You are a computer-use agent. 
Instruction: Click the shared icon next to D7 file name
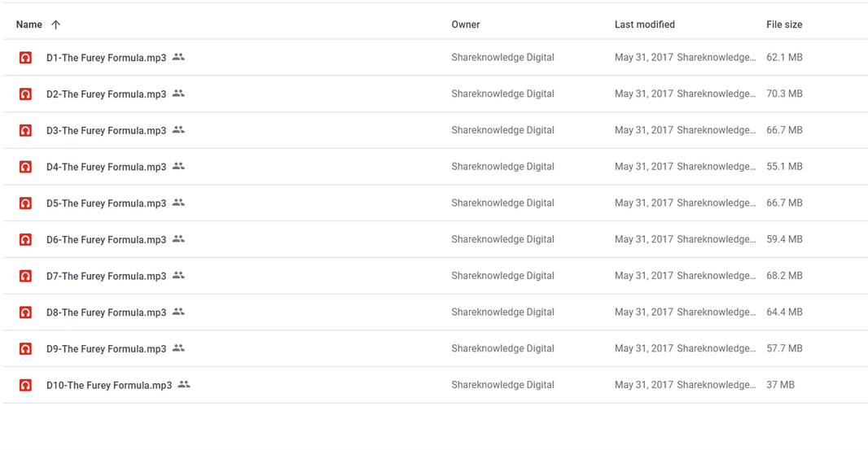click(178, 275)
